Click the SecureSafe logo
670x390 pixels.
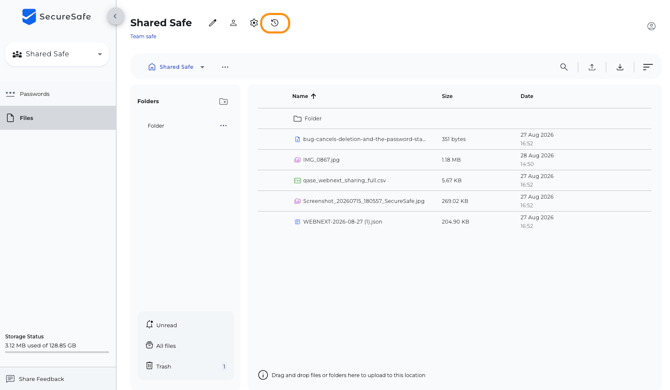[56, 17]
